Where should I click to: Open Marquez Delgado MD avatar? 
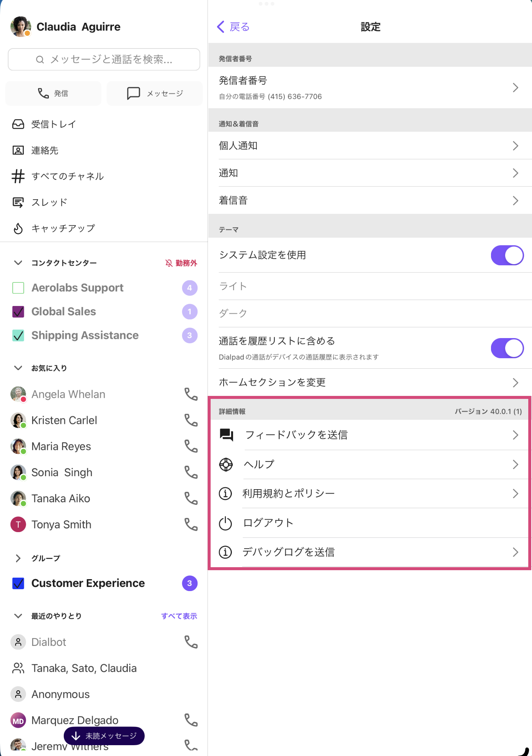18,720
